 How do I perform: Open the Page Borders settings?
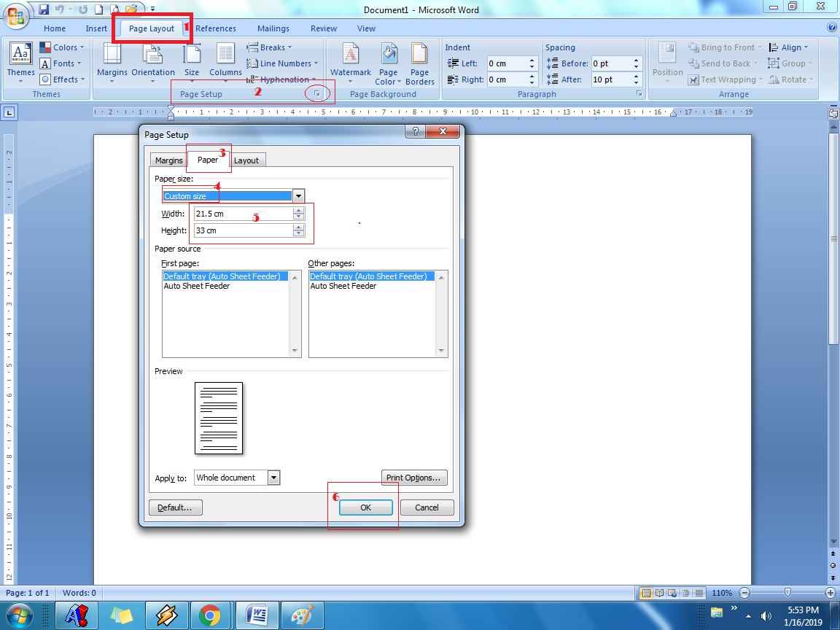419,63
